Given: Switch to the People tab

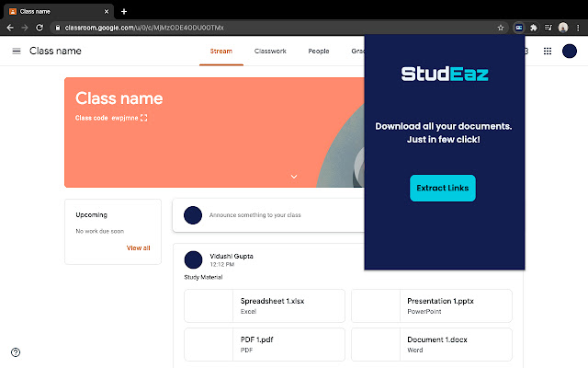Looking at the screenshot, I should (x=319, y=52).
